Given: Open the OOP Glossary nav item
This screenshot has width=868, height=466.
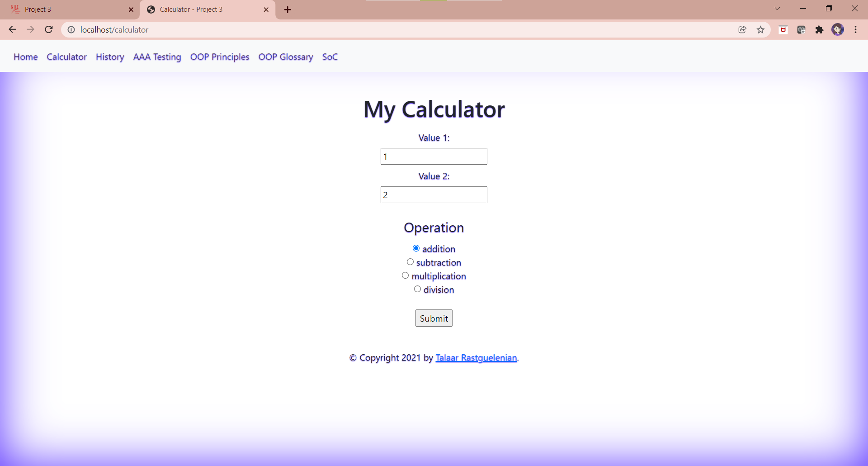Looking at the screenshot, I should 285,57.
